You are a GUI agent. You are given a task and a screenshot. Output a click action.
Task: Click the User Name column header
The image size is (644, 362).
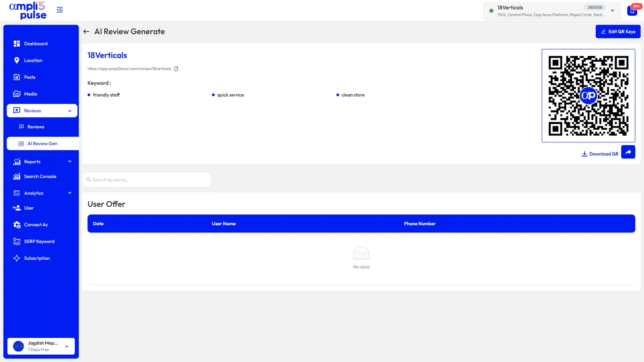click(x=224, y=224)
